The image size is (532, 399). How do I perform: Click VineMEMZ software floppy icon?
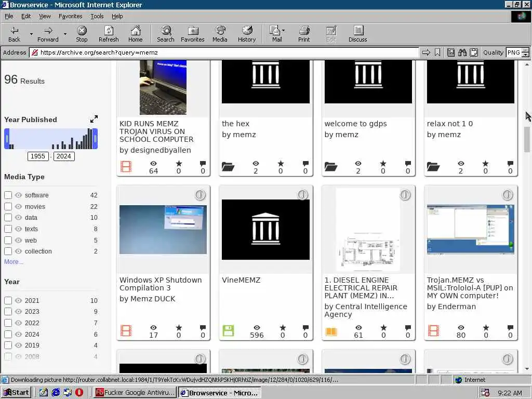coord(228,330)
